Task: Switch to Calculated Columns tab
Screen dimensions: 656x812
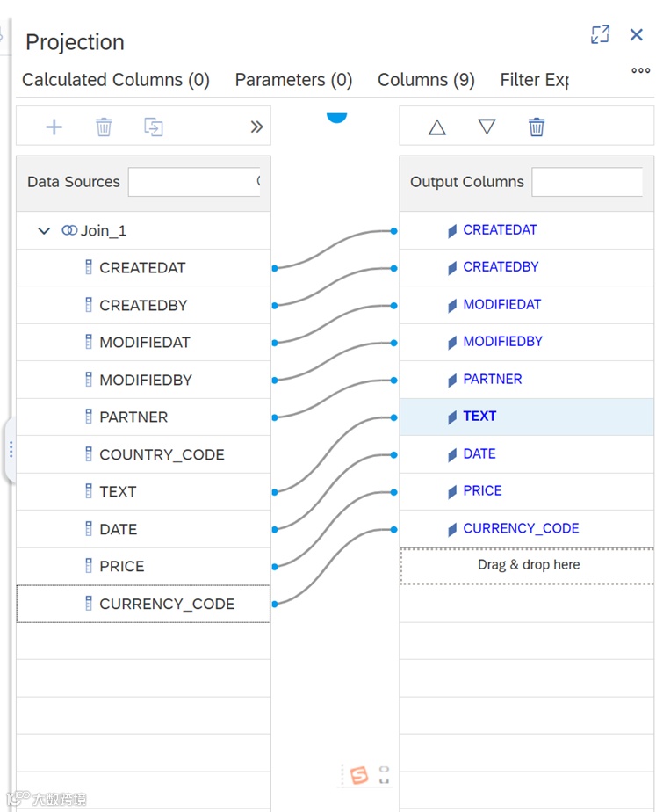Action: point(116,80)
